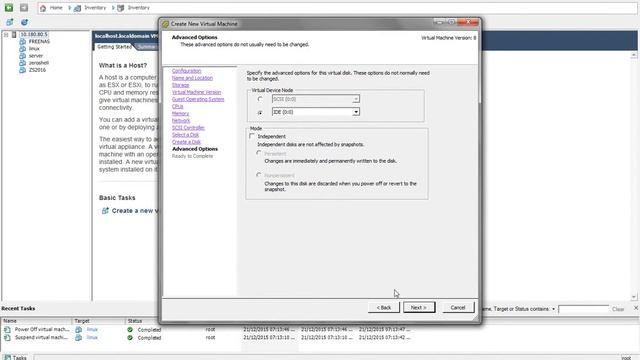Switch to the Summary tab

click(x=146, y=47)
